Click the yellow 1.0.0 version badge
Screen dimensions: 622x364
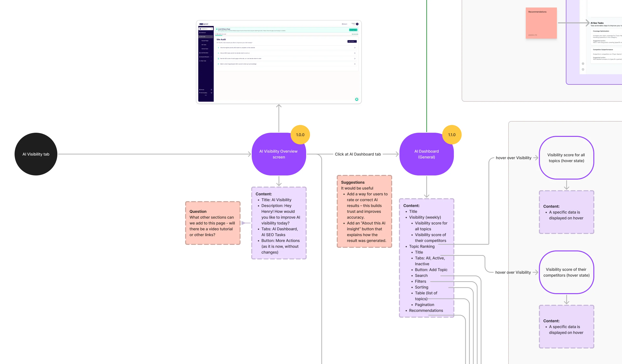pos(300,135)
